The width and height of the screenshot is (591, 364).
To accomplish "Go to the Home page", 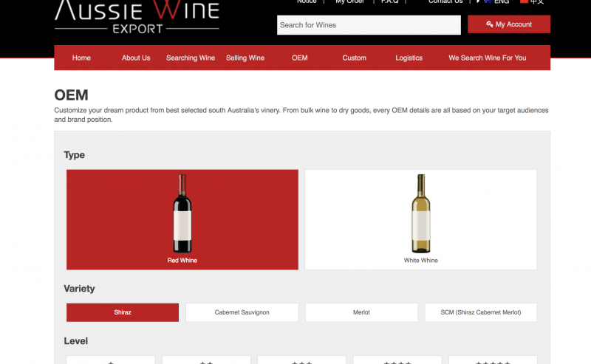I will coord(81,58).
